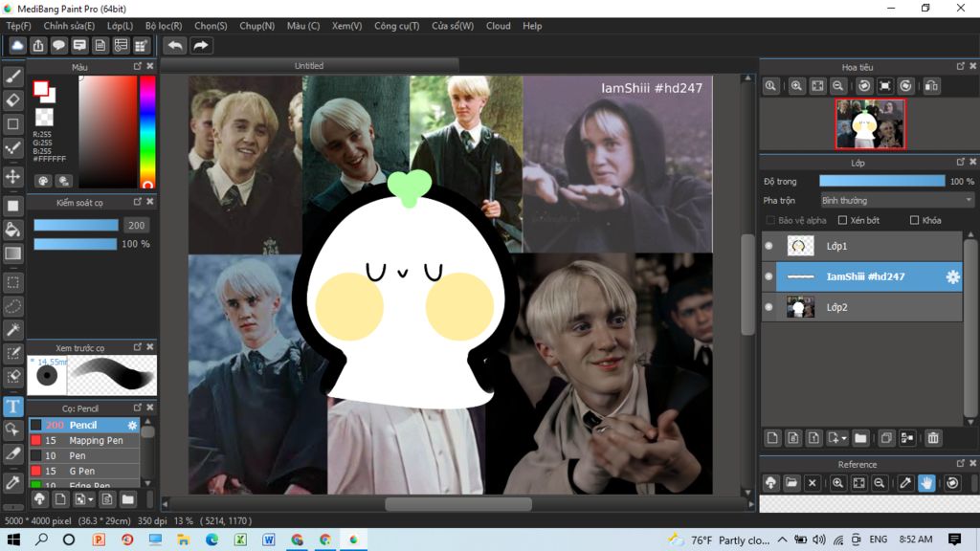Image resolution: width=980 pixels, height=551 pixels.
Task: Click the transparent color swatch
Action: tap(44, 117)
